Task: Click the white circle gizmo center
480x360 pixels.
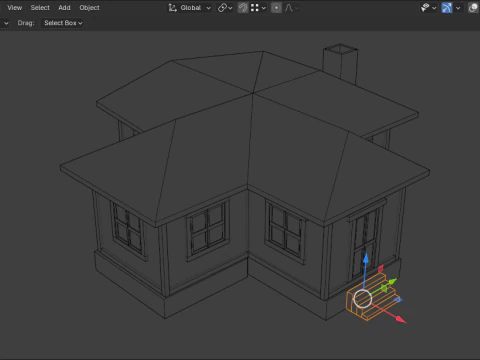Action: coord(362,299)
